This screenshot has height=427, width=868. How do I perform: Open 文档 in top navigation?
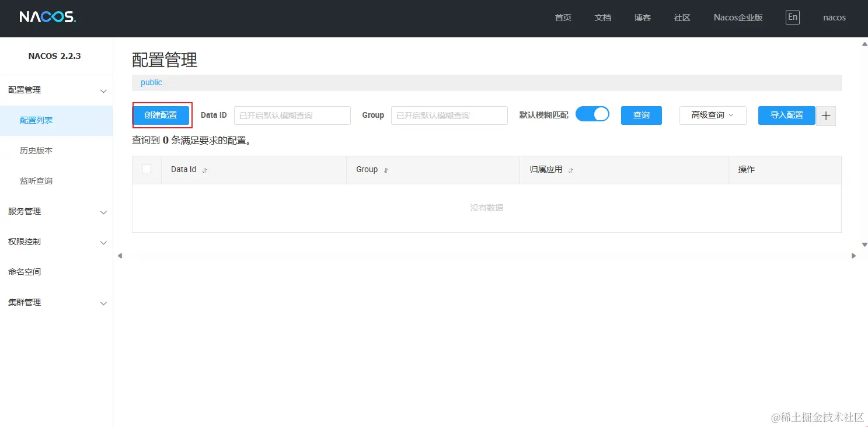click(603, 17)
